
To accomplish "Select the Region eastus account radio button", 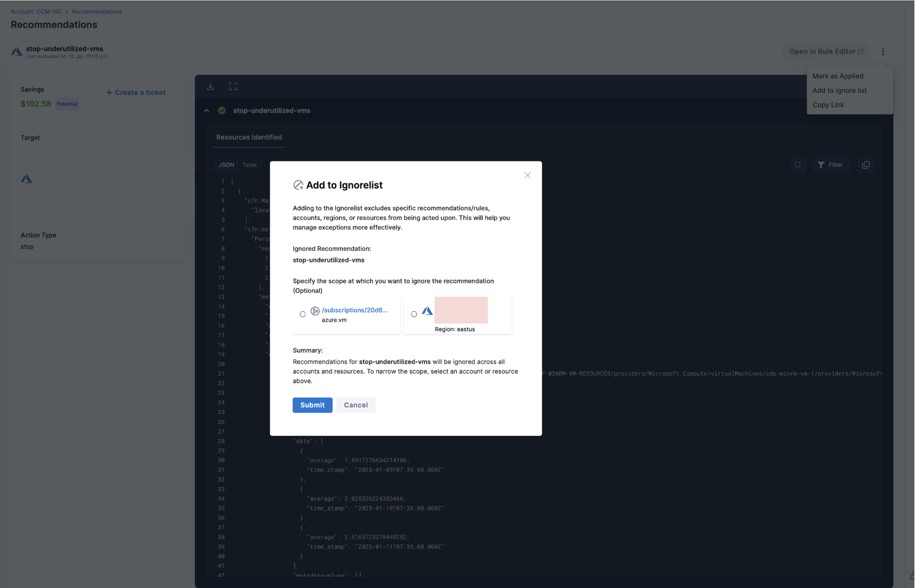I will [x=414, y=314].
